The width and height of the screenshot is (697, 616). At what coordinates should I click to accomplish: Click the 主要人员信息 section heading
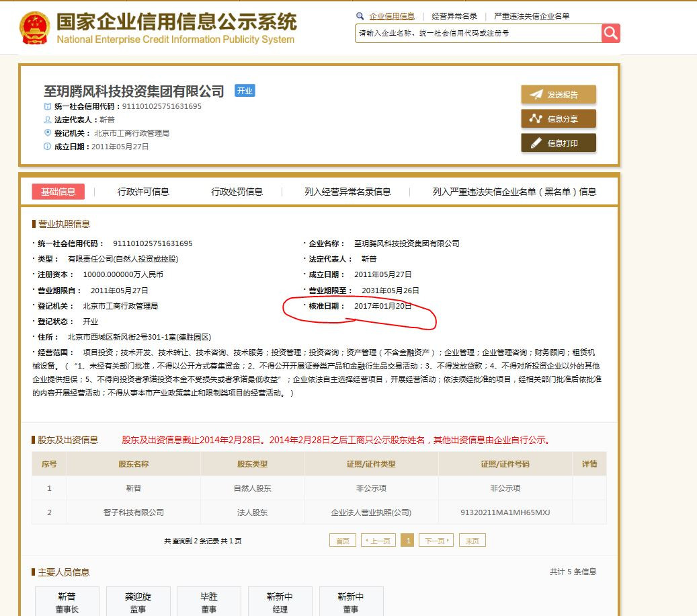click(64, 572)
